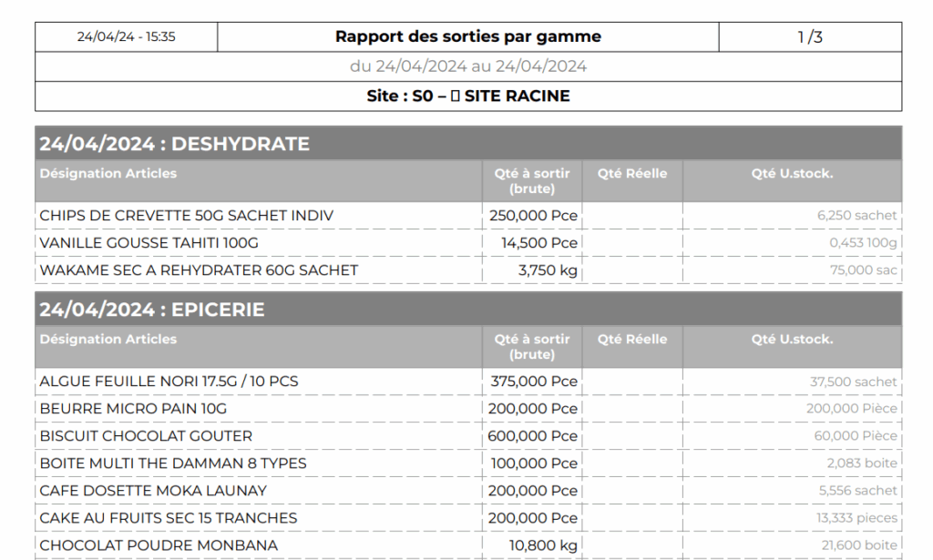Click the 600,000 Pce value for BISCUIT CHOCOLAT GOUTER
The width and height of the screenshot is (933, 560).
[533, 436]
